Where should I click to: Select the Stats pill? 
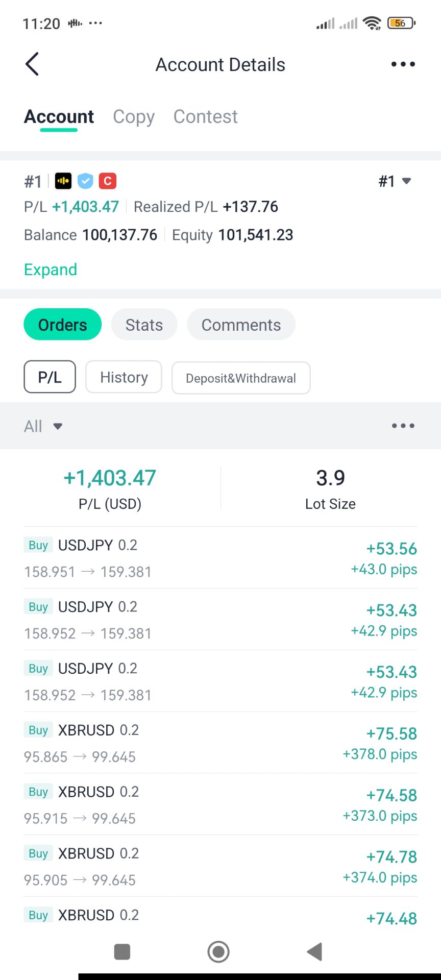(x=144, y=325)
